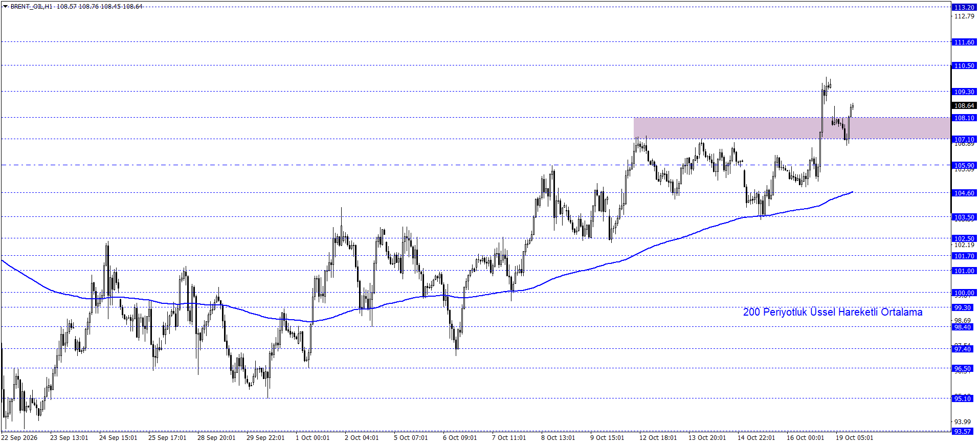Click the '5 Oct 07:01' time axis label
Screen dimensions: 980x444
(x=411, y=437)
